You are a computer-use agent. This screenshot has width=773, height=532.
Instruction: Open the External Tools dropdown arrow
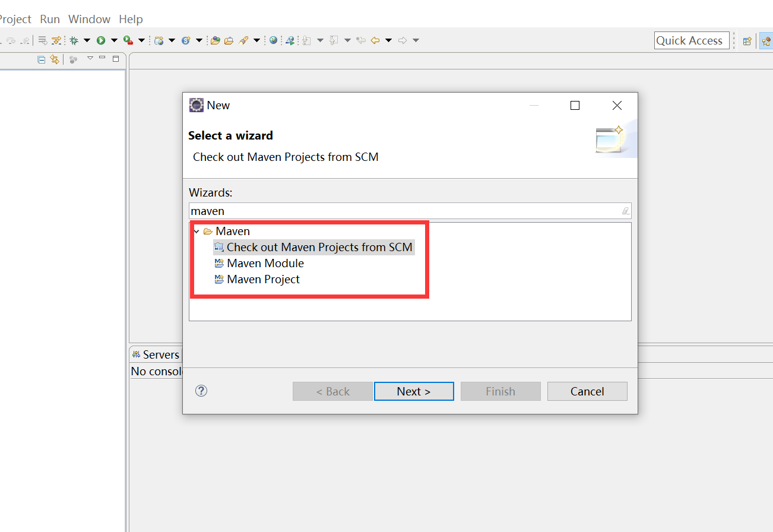pyautogui.click(x=141, y=40)
